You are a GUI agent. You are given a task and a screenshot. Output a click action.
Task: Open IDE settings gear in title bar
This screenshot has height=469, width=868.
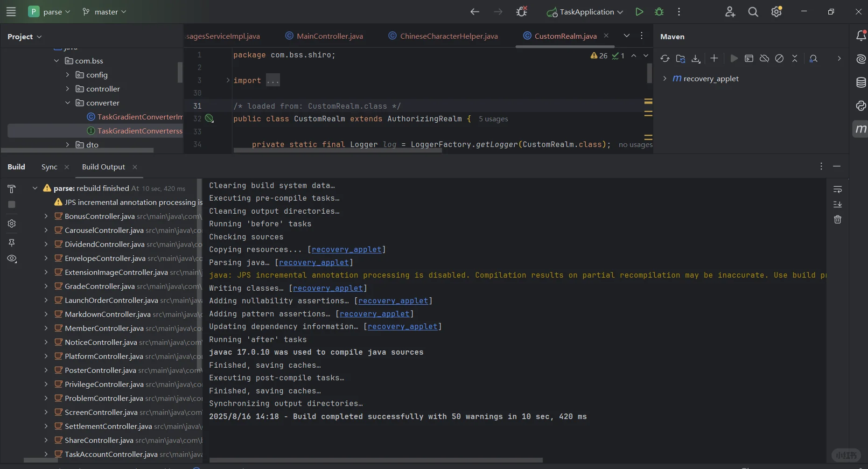point(777,12)
